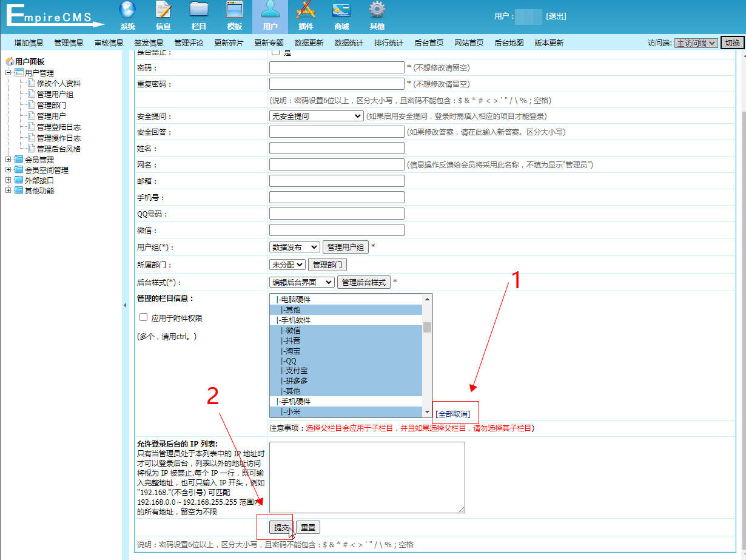Open the 其他 gear icon
The width and height of the screenshot is (746, 560).
coord(377,10)
